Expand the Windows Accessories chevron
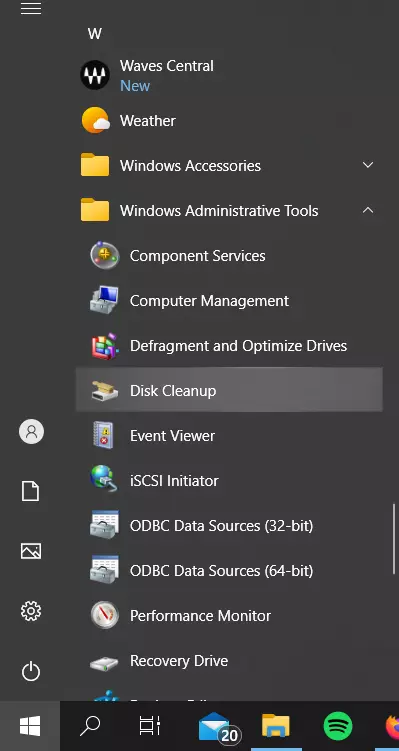Screen dimensions: 399x751 pyautogui.click(x=368, y=165)
